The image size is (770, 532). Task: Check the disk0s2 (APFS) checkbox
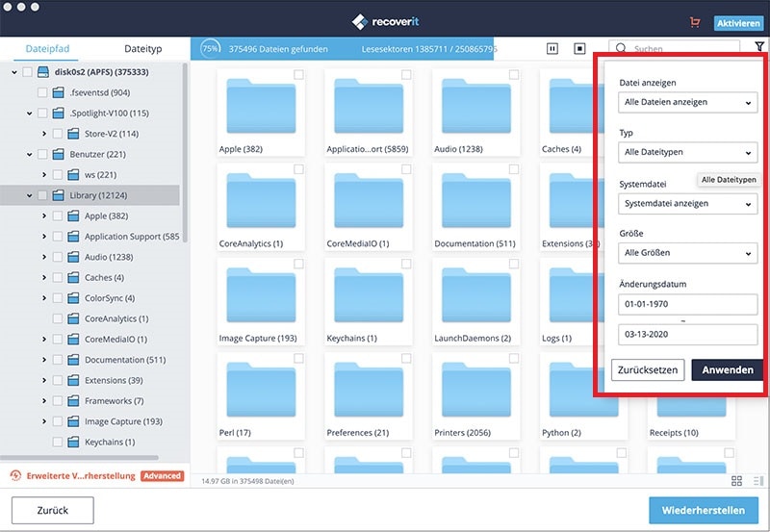28,72
